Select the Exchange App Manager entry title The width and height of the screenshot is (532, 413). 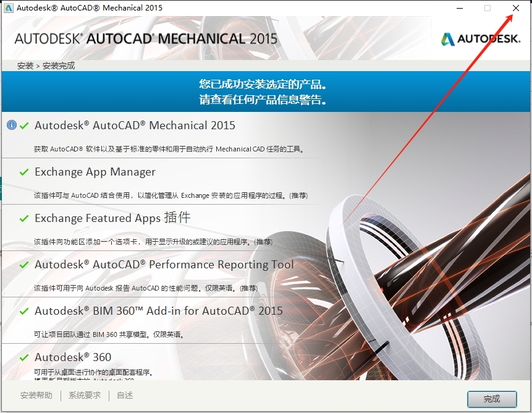(x=95, y=172)
